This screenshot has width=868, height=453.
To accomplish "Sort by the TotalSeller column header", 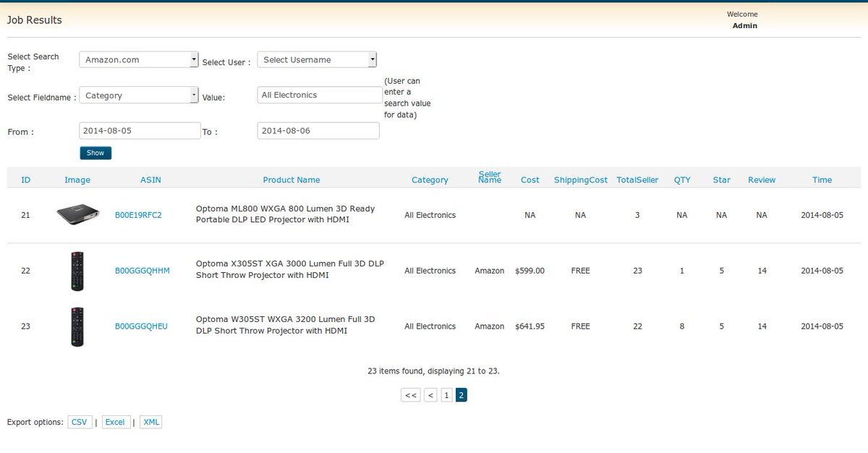I will (637, 179).
